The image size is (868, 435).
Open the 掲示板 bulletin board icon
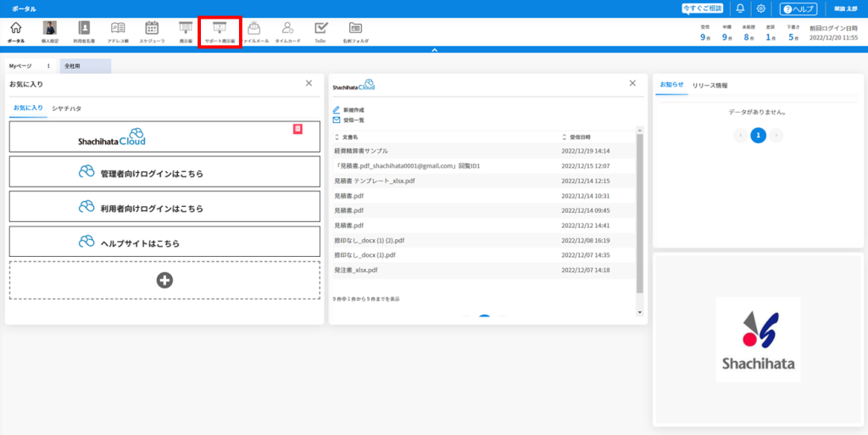[x=186, y=32]
